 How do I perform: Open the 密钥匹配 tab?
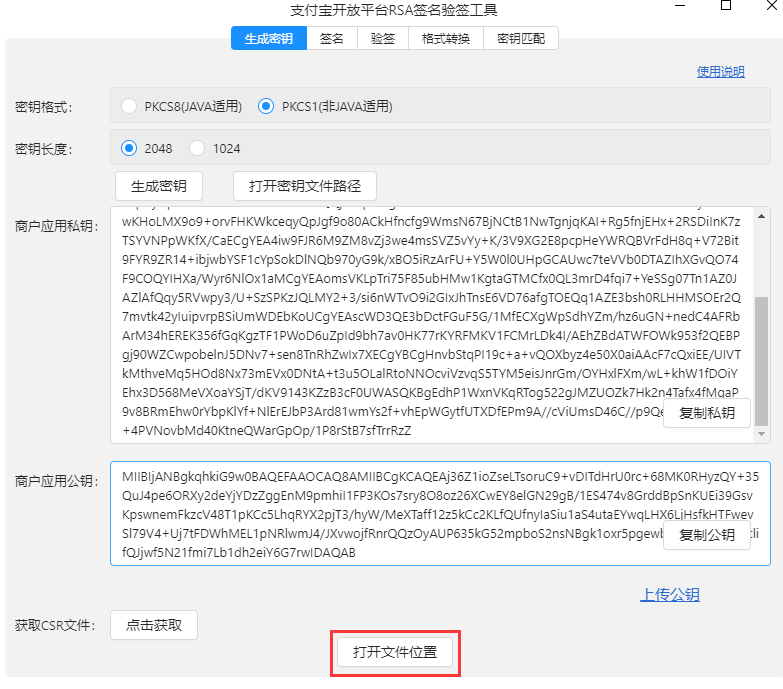point(521,38)
